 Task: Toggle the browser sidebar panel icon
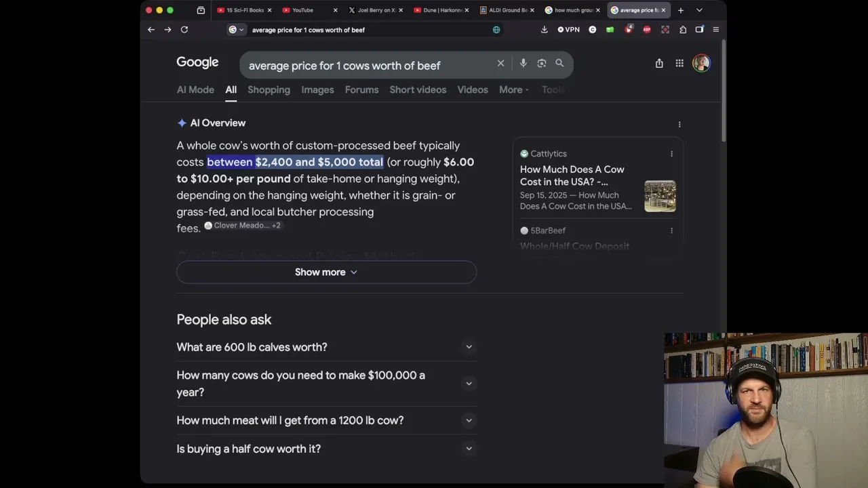point(699,30)
